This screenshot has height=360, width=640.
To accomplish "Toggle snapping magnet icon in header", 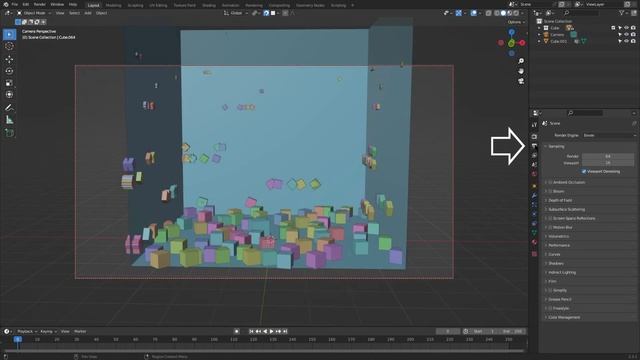I will click(266, 13).
